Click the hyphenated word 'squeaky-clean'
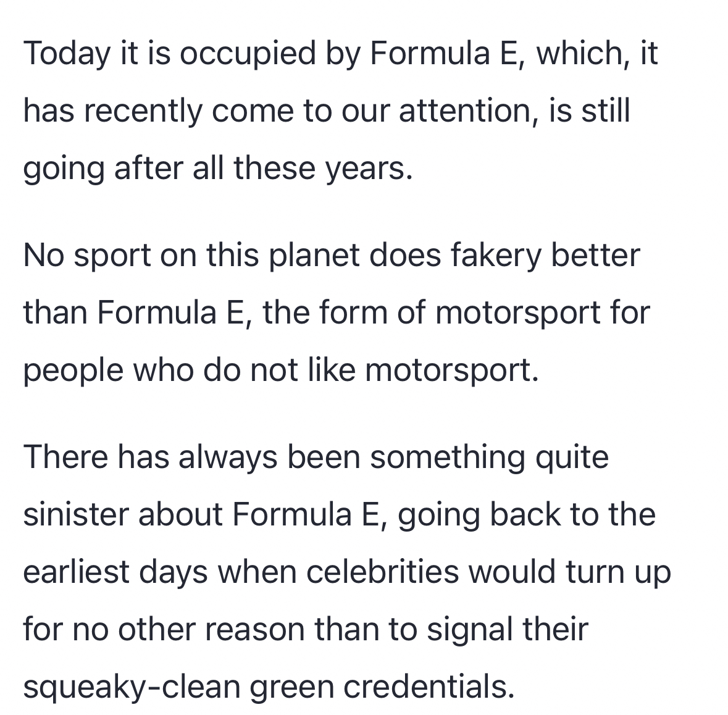728x715 pixels. tap(131, 687)
